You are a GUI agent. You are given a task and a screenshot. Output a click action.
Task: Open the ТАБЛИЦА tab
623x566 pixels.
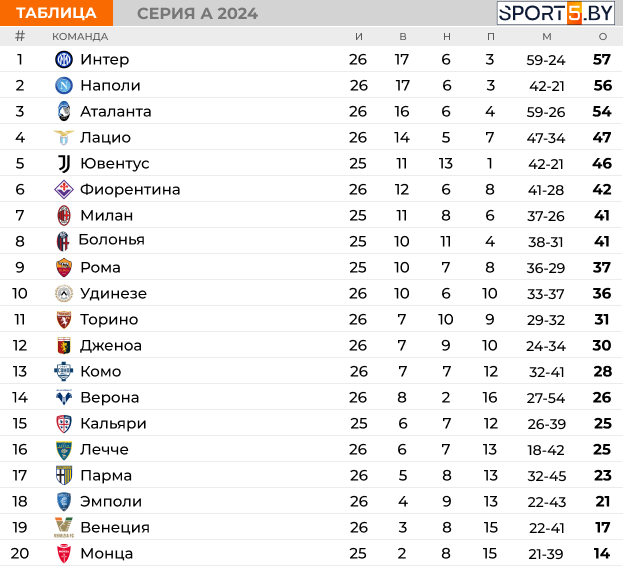(56, 13)
